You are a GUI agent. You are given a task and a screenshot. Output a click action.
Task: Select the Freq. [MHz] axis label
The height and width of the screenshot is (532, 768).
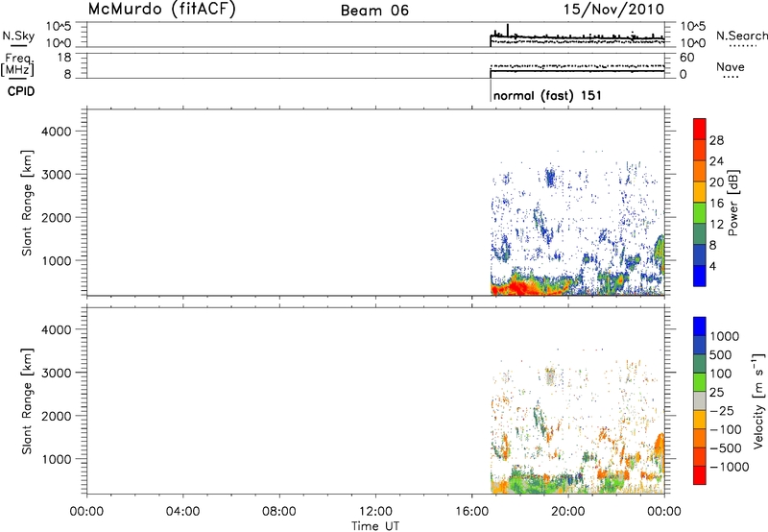coord(17,65)
